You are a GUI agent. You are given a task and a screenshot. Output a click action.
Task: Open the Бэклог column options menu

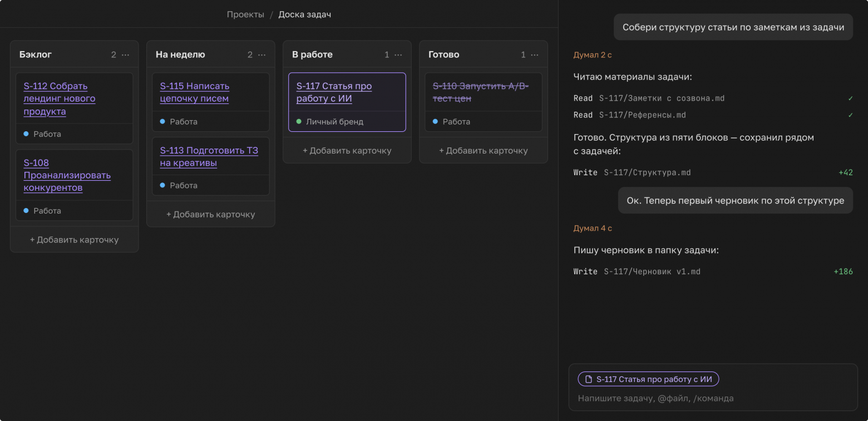125,55
